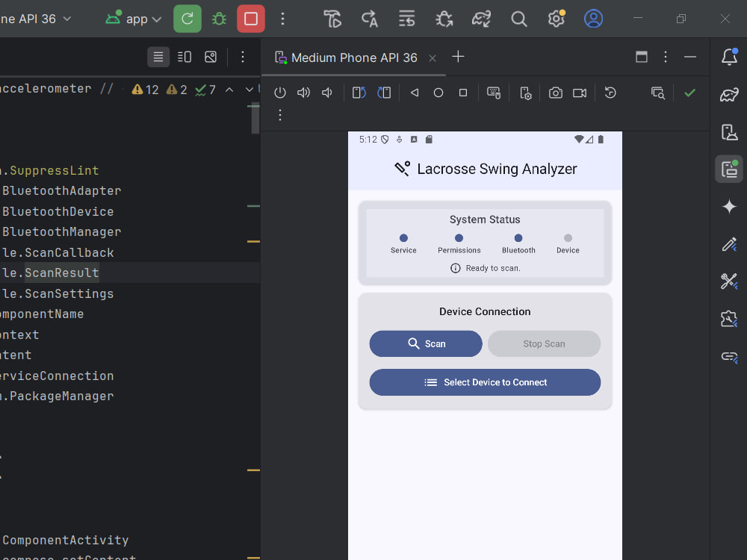Tap emulator Overview square button
747x560 pixels.
pos(462,93)
